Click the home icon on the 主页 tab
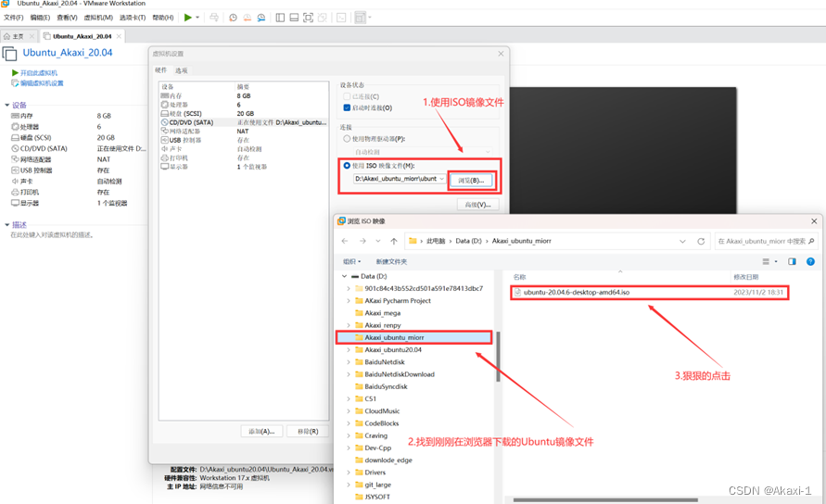This screenshot has width=826, height=504. [6, 36]
